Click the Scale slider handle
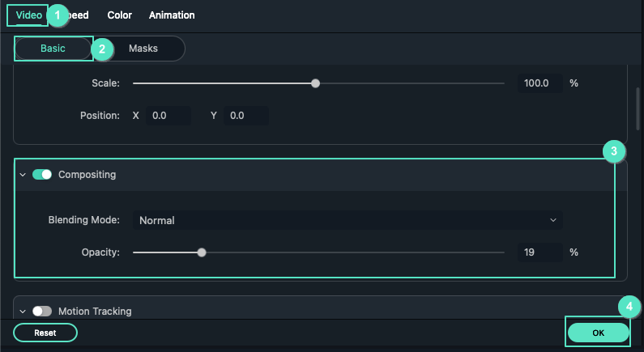Viewport: 644px width, 352px height. point(316,83)
